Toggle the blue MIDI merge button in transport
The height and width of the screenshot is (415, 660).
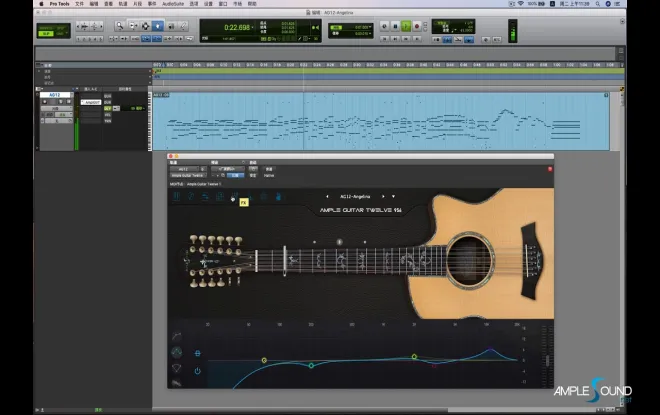click(x=468, y=40)
